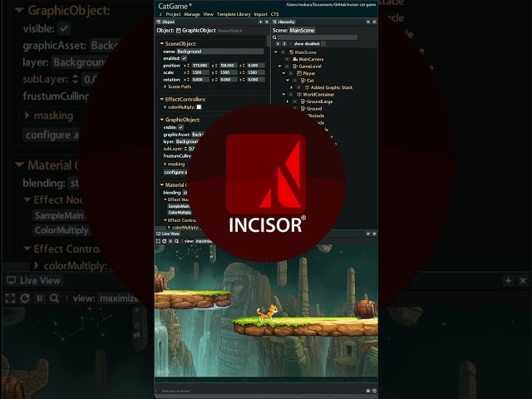
Task: Click the WorldContainer node icon
Action: [299, 95]
